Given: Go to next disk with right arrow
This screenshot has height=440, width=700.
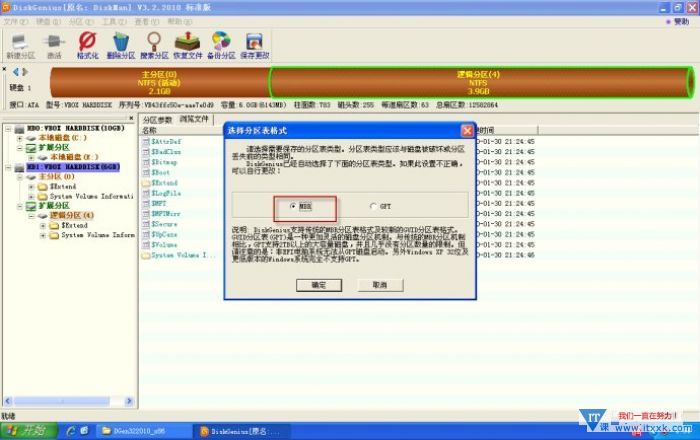Looking at the screenshot, I should click(x=25, y=72).
